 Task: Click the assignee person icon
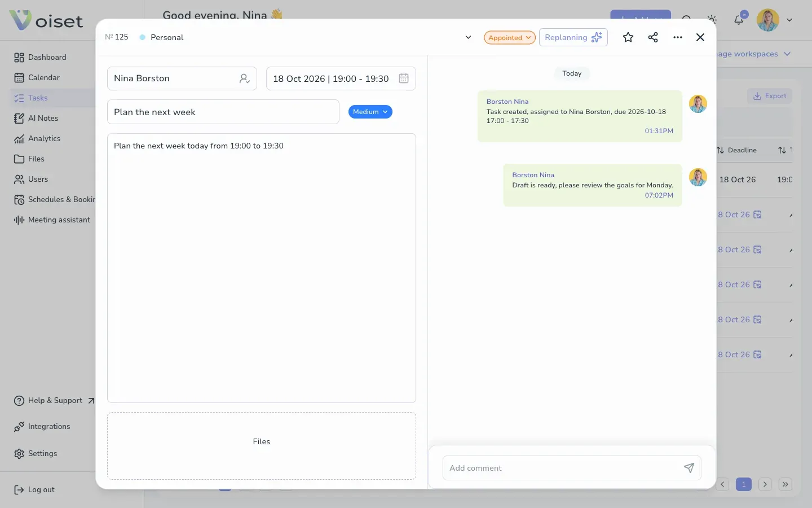(x=244, y=78)
